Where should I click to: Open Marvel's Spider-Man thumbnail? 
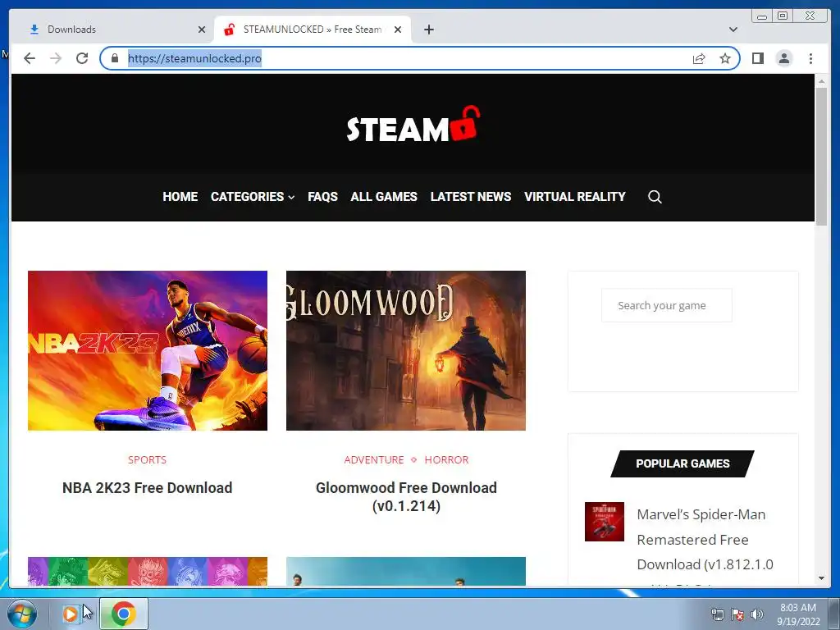tap(605, 521)
